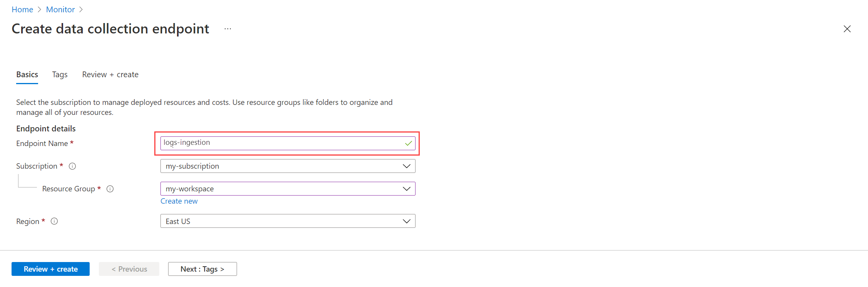Switch to the Tags tab
Image resolution: width=868 pixels, height=287 pixels.
coord(60,75)
